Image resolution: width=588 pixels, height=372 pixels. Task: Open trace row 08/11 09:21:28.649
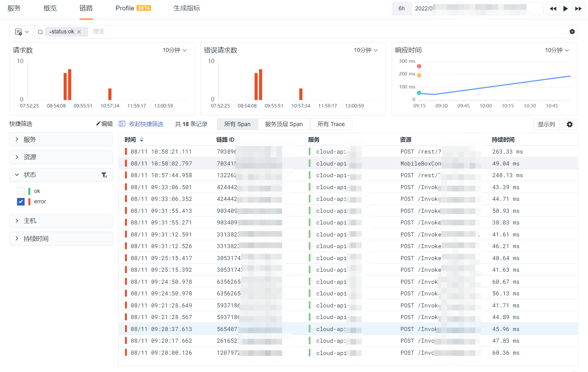(x=348, y=305)
